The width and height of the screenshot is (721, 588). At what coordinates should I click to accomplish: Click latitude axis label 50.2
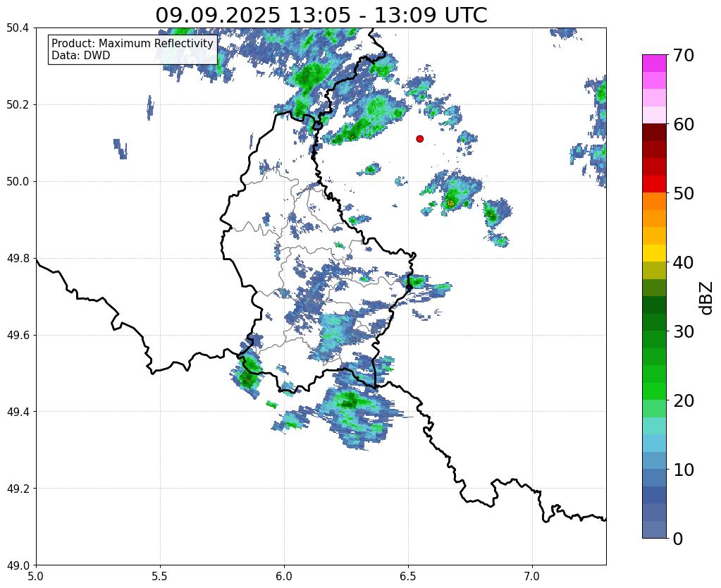click(x=18, y=105)
